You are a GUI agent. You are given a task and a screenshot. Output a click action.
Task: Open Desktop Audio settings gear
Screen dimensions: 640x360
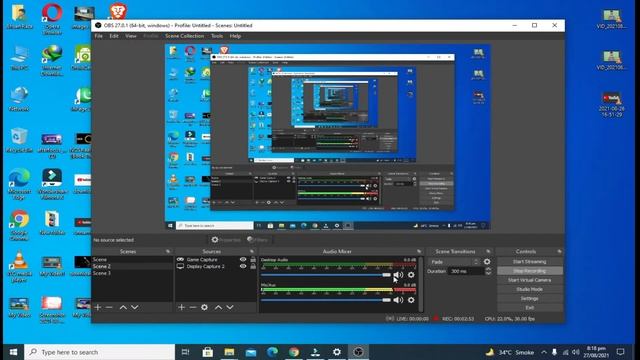411,275
